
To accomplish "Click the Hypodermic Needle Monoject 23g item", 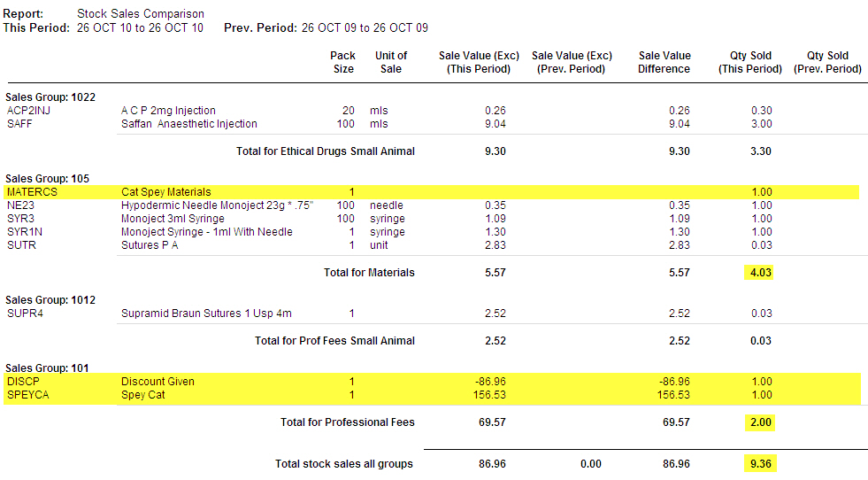I will [x=217, y=205].
